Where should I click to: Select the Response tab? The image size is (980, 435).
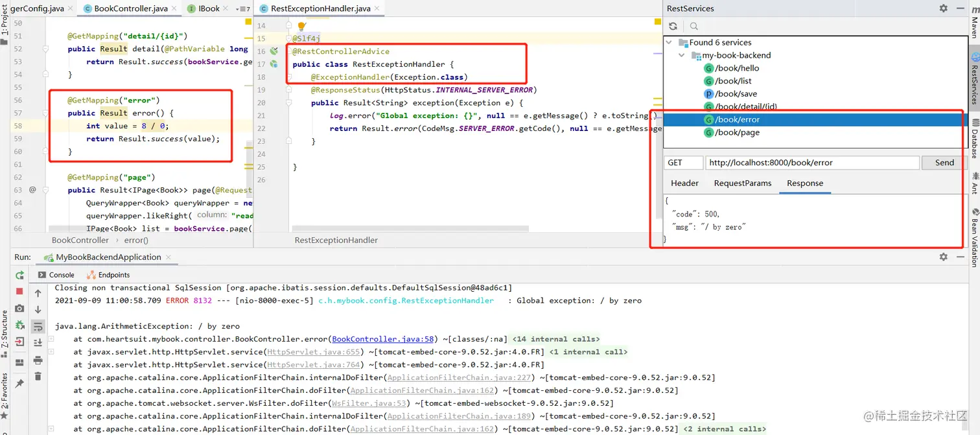pos(805,183)
